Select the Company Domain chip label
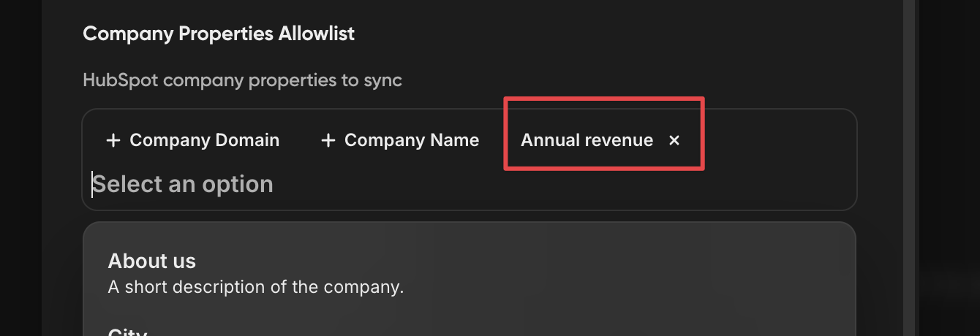Viewport: 980px width, 336px height. click(205, 140)
